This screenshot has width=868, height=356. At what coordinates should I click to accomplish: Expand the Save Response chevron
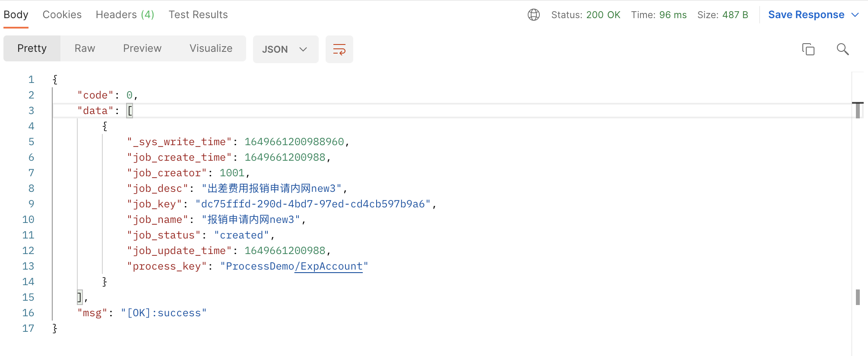[855, 15]
